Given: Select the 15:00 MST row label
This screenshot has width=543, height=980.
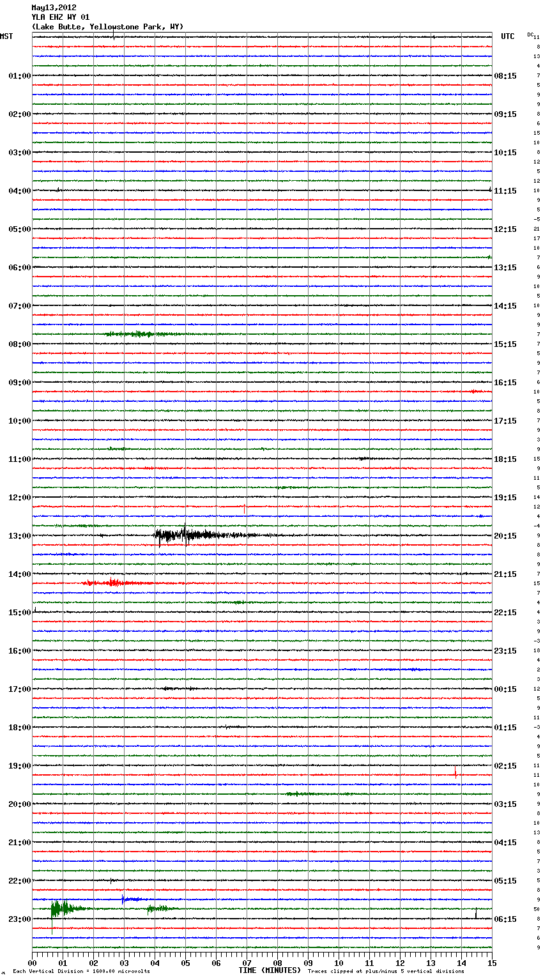Looking at the screenshot, I should pos(20,613).
